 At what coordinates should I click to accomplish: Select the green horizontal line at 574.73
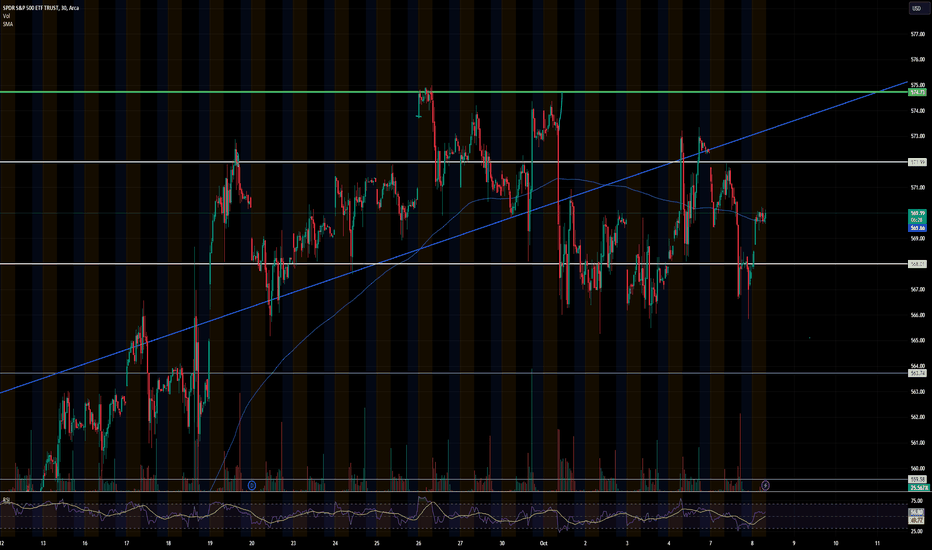pyautogui.click(x=452, y=92)
